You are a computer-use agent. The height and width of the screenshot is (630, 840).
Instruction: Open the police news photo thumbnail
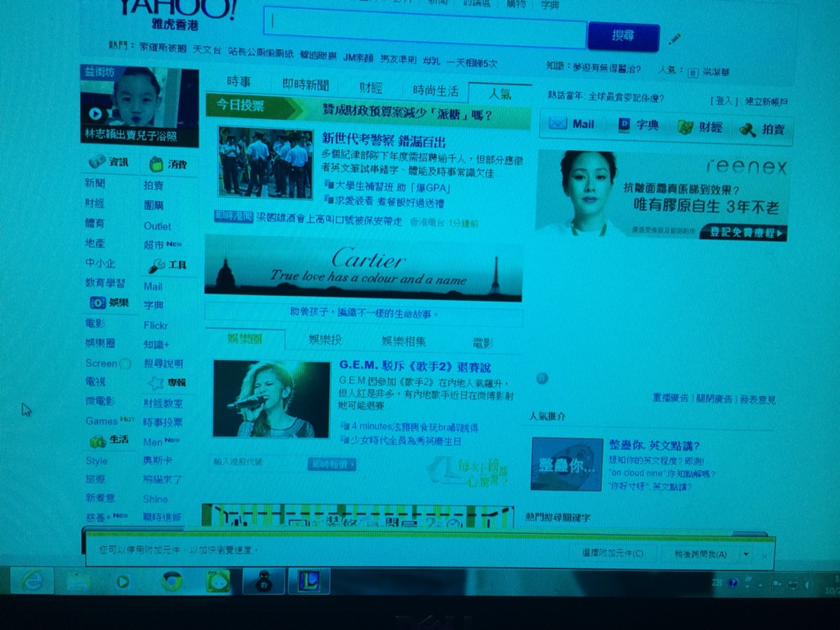(265, 163)
